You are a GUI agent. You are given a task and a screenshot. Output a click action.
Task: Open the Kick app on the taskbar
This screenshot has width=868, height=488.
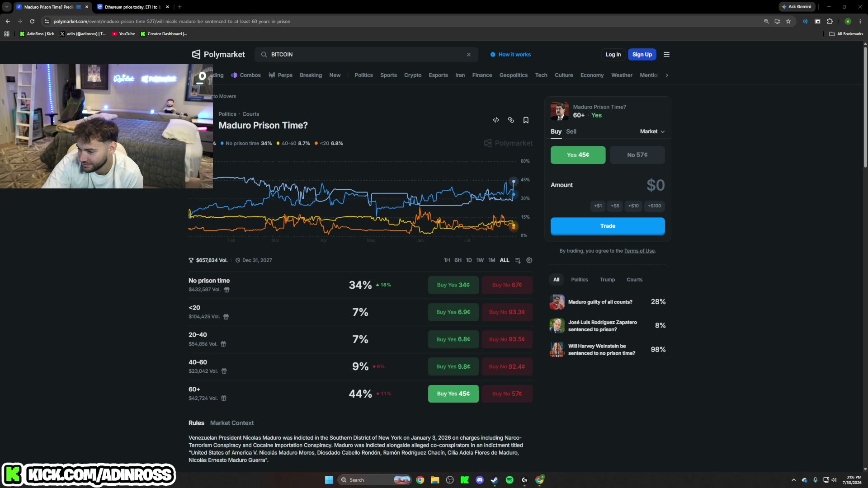(x=465, y=480)
